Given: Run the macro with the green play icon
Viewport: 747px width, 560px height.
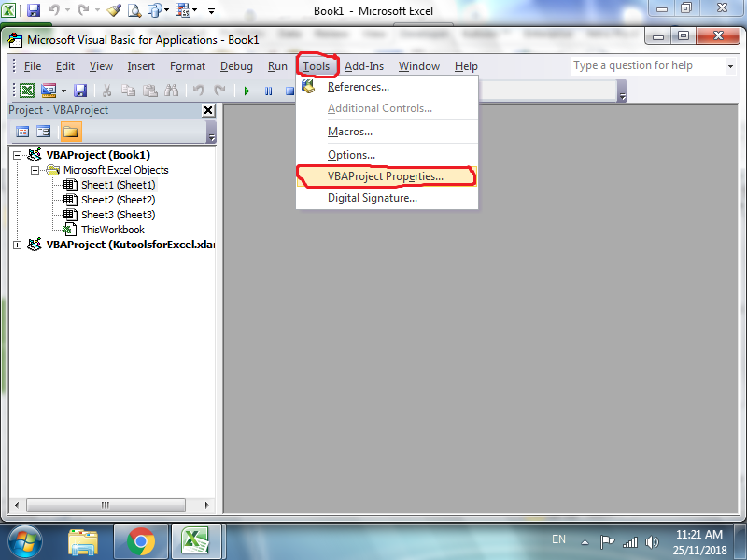Looking at the screenshot, I should (x=247, y=91).
